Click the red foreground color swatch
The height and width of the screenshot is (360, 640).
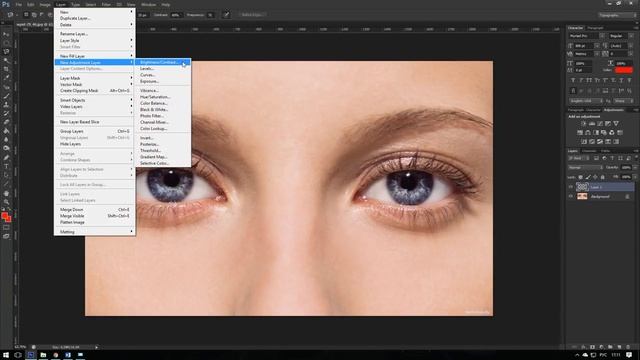[5, 216]
